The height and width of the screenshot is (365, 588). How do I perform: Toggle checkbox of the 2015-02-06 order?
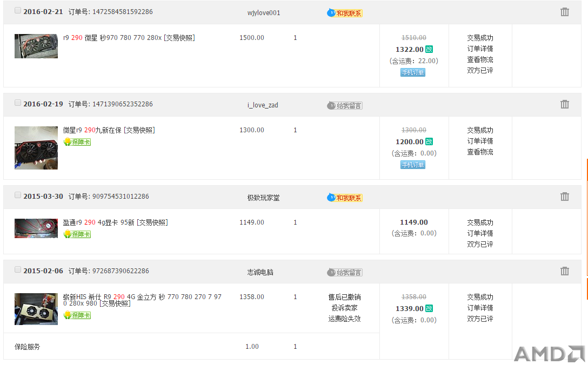18,269
